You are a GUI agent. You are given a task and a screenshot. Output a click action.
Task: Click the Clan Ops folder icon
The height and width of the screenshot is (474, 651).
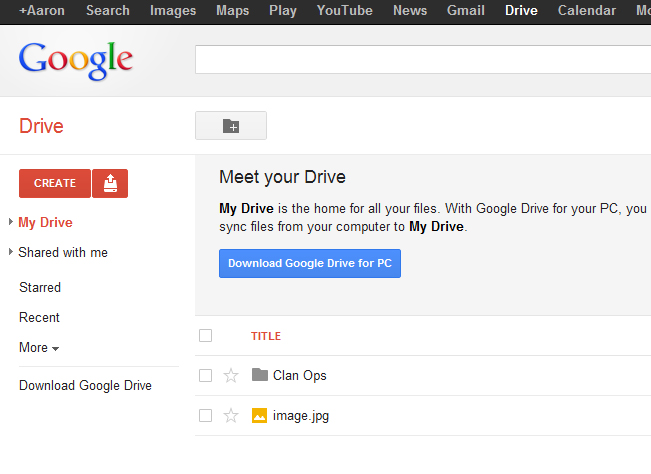pos(259,375)
